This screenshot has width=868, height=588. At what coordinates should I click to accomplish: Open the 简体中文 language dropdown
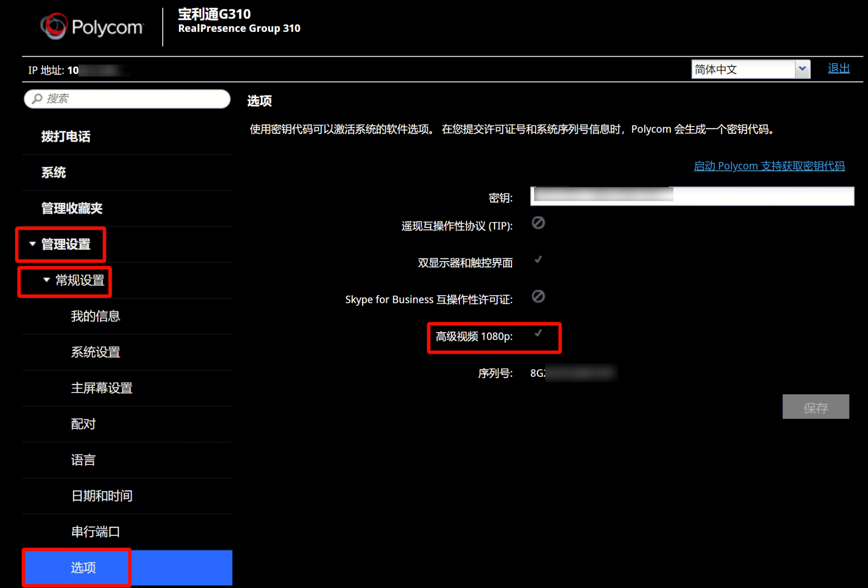750,69
